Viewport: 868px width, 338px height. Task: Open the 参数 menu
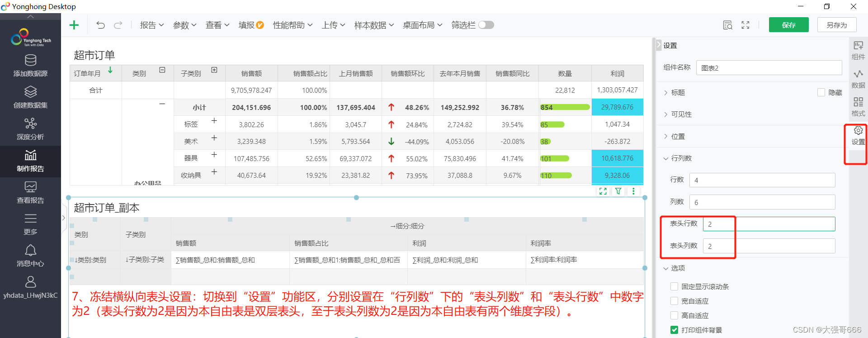coord(184,25)
